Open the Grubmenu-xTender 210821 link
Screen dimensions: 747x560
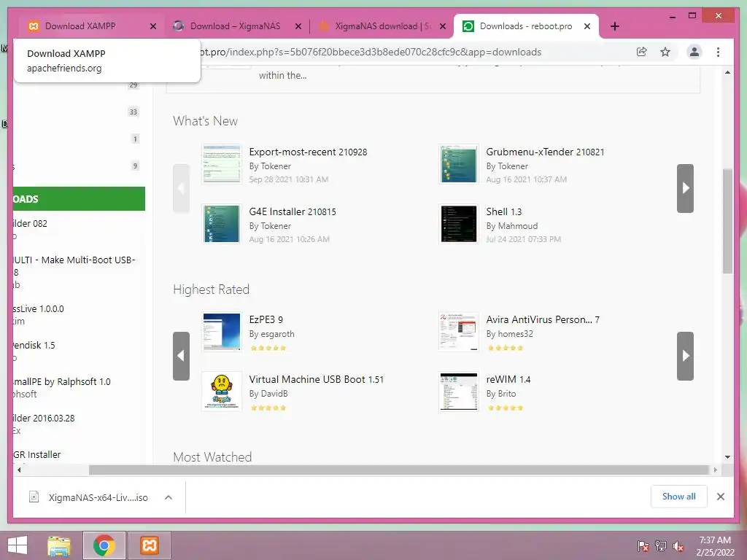[545, 152]
